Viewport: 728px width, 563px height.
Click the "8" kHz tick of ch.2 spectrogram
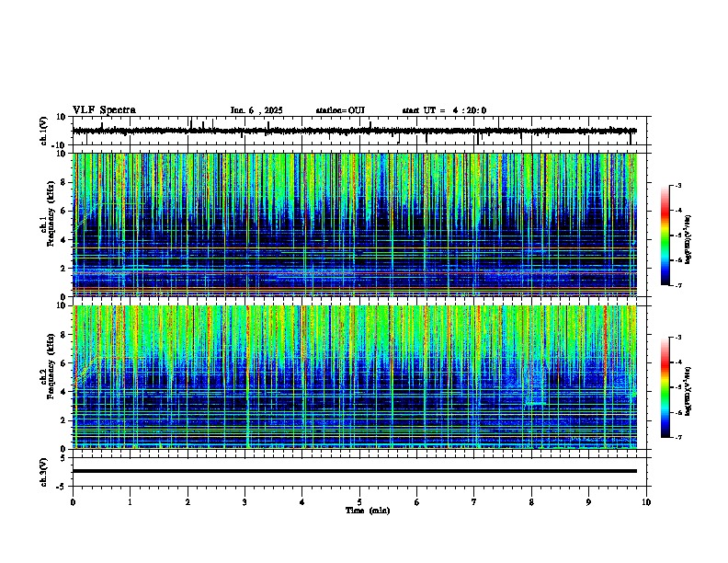(64, 335)
